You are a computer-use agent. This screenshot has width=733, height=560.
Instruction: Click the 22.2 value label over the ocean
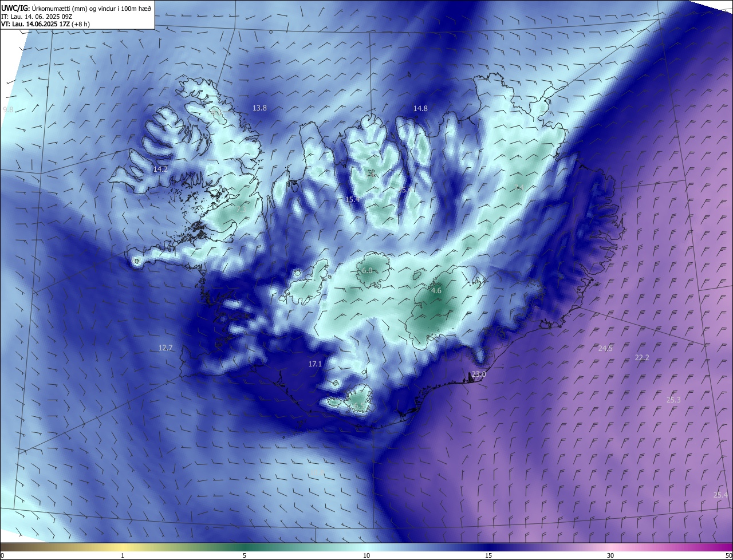643,357
